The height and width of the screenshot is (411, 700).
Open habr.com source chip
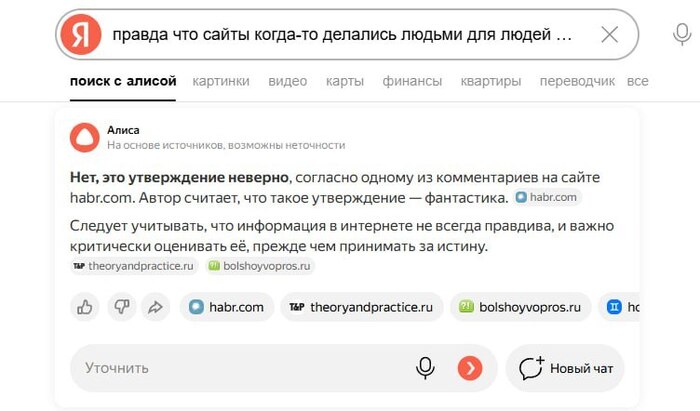(227, 307)
